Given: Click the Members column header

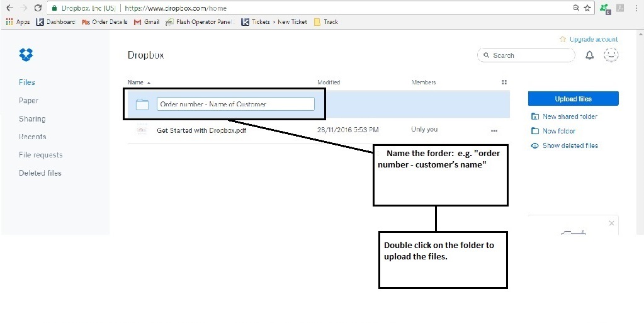Looking at the screenshot, I should coord(424,82).
